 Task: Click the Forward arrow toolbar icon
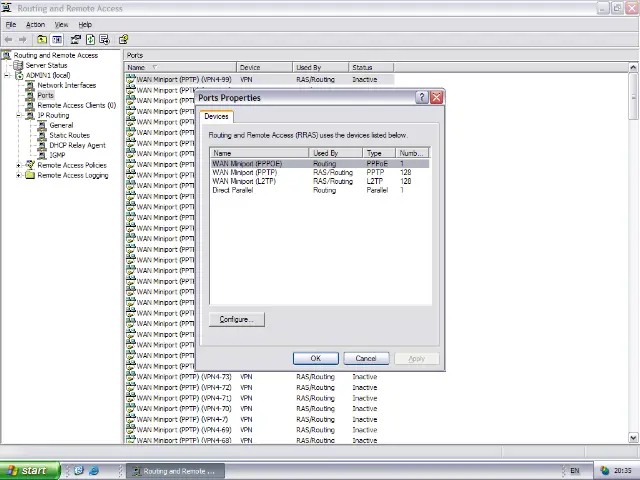[22, 40]
